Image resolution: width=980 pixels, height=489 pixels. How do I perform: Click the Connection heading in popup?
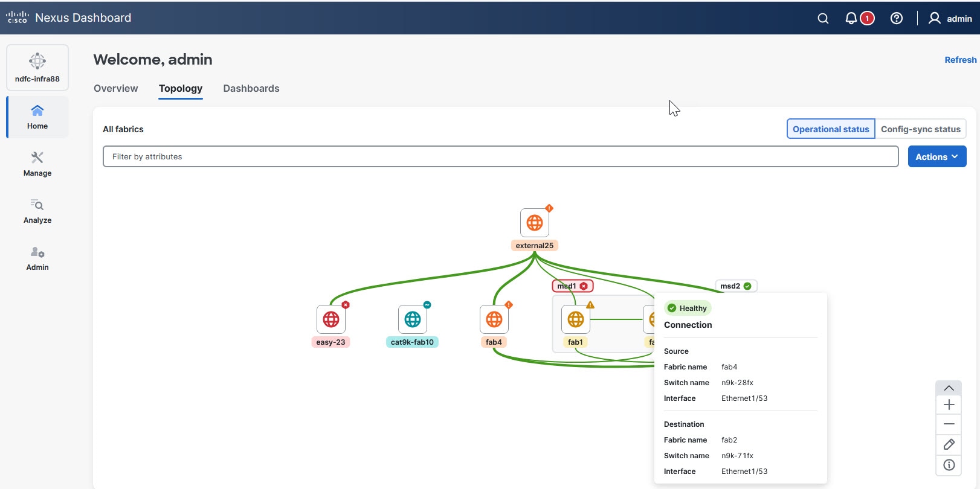[688, 325]
